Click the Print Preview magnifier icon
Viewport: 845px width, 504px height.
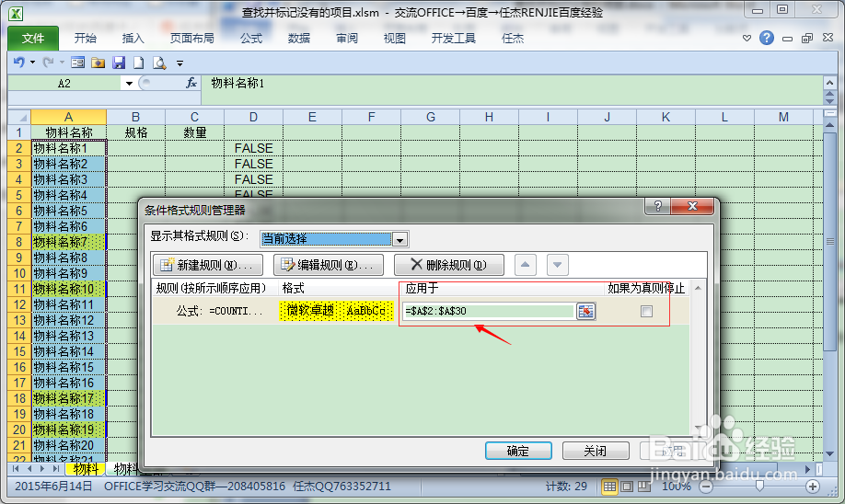point(159,63)
